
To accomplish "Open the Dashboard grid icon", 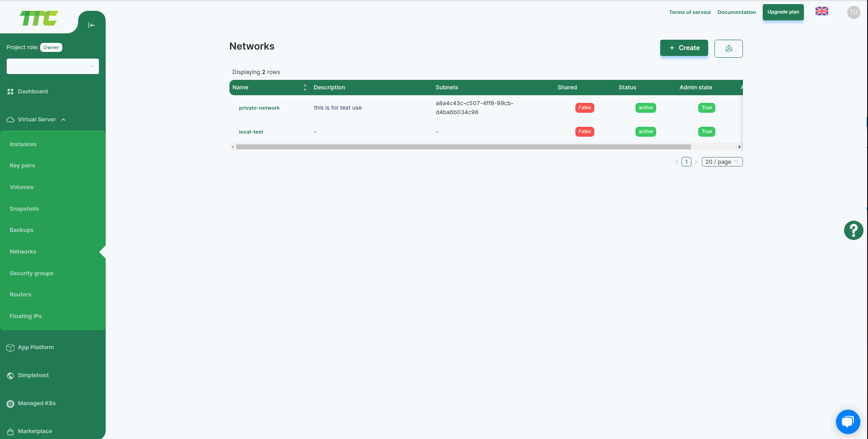I will pyautogui.click(x=10, y=92).
